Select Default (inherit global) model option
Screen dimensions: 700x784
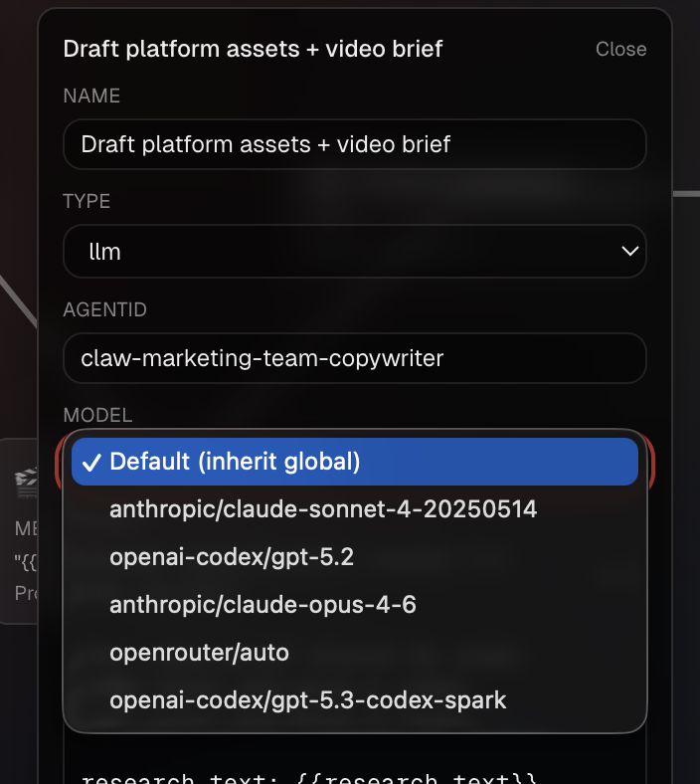point(355,462)
